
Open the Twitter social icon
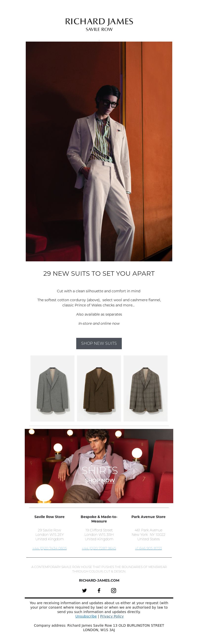[x=84, y=590]
